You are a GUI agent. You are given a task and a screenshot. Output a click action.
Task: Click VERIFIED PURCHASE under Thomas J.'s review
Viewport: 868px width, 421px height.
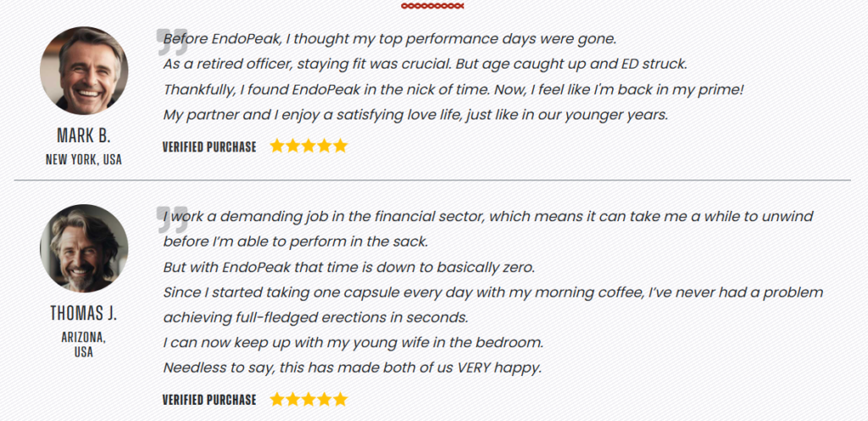(x=209, y=400)
